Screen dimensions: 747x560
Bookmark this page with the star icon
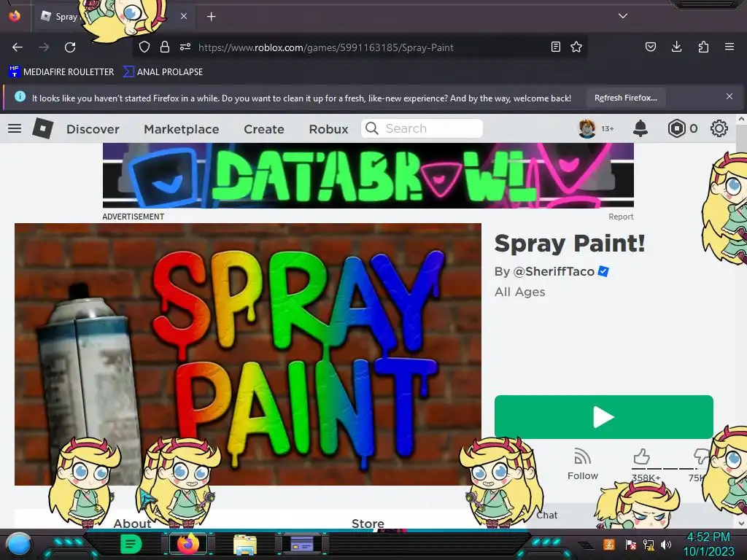pos(576,47)
